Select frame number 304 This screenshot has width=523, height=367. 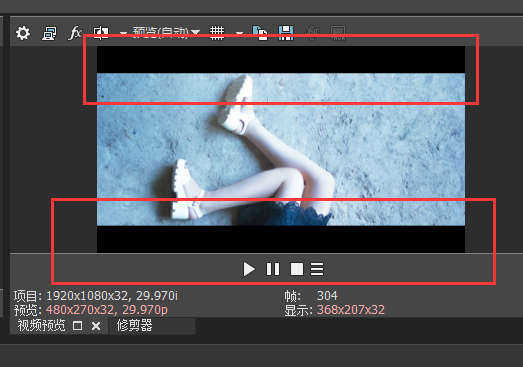(327, 296)
